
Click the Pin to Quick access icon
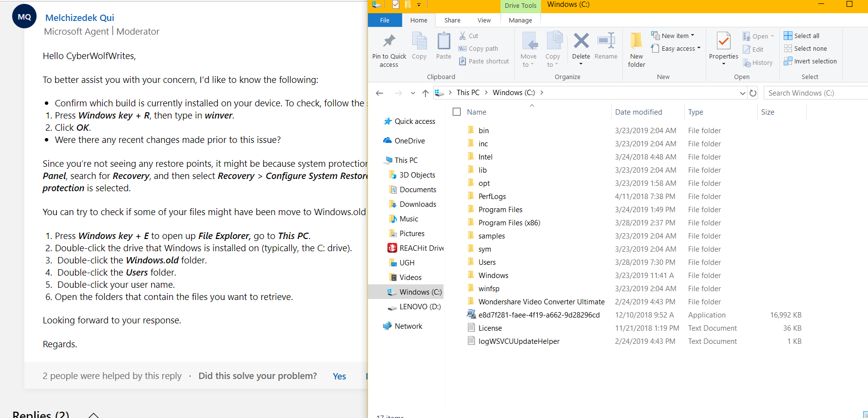(389, 41)
